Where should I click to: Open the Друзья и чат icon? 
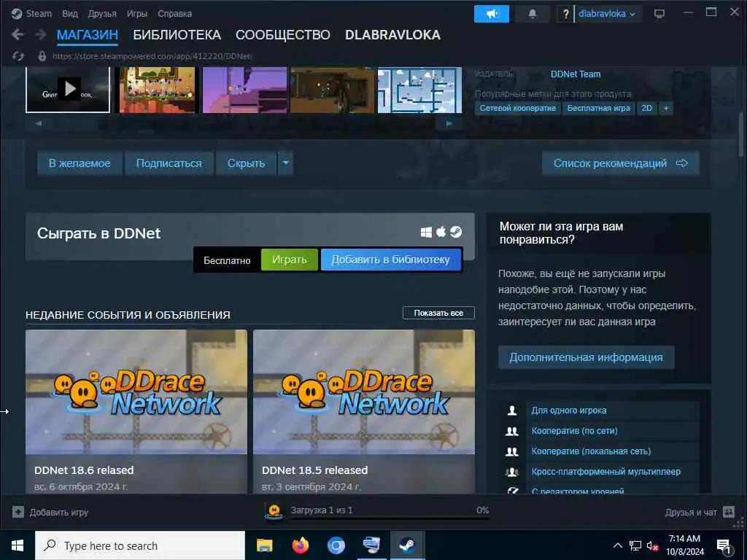click(x=729, y=512)
